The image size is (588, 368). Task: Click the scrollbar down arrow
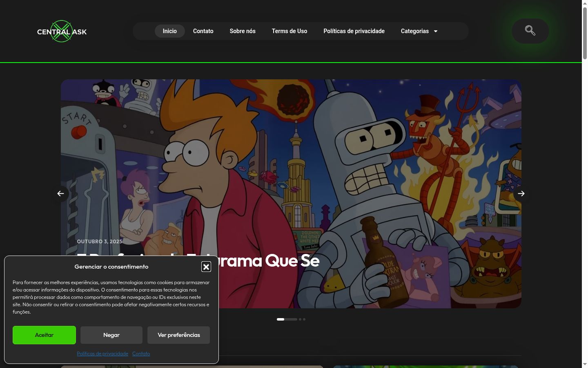pos(585,364)
